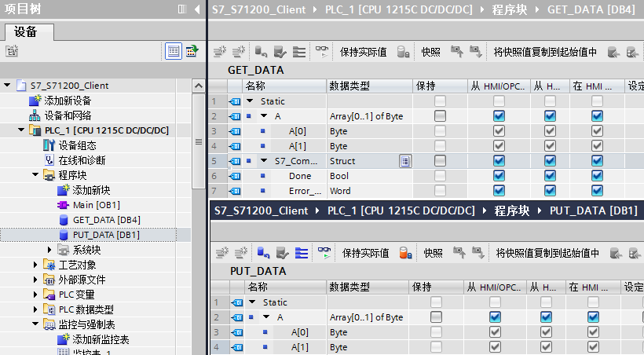Click 将快照值复制到起始值中 in GET_DATA toolbar

[x=545, y=52]
